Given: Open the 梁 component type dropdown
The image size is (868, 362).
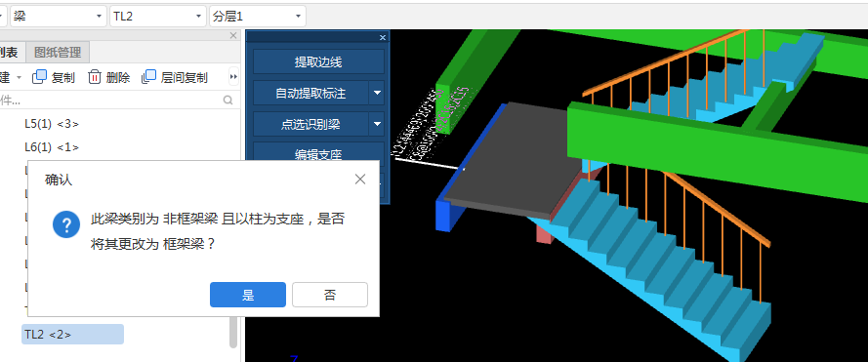Looking at the screenshot, I should [x=99, y=17].
